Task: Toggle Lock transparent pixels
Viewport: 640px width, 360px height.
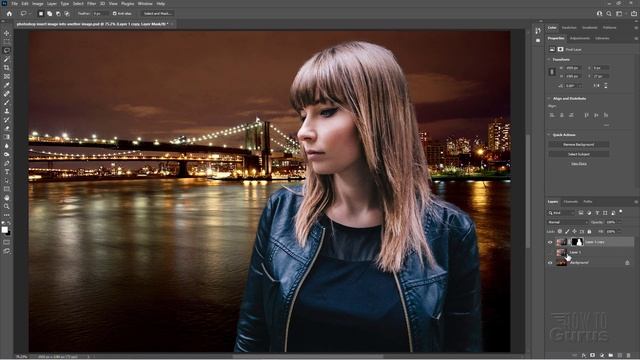Action: (x=560, y=231)
